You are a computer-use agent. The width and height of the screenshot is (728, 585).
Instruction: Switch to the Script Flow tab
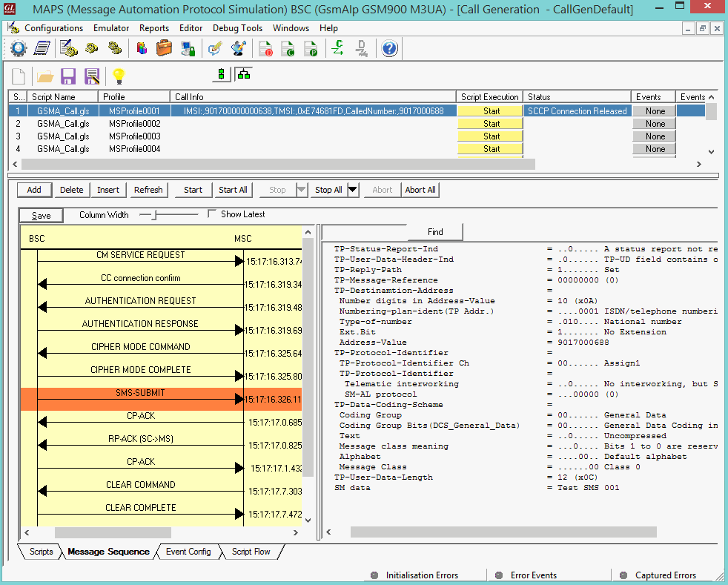click(x=251, y=551)
